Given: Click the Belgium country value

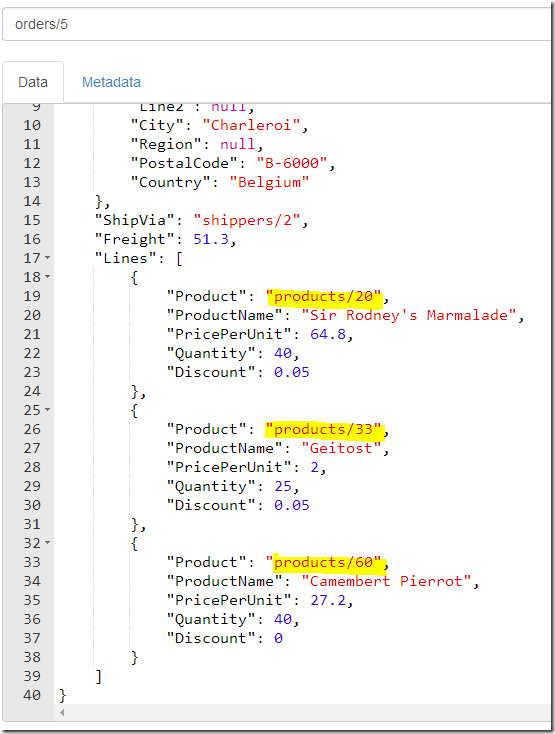Looking at the screenshot, I should click(269, 182).
